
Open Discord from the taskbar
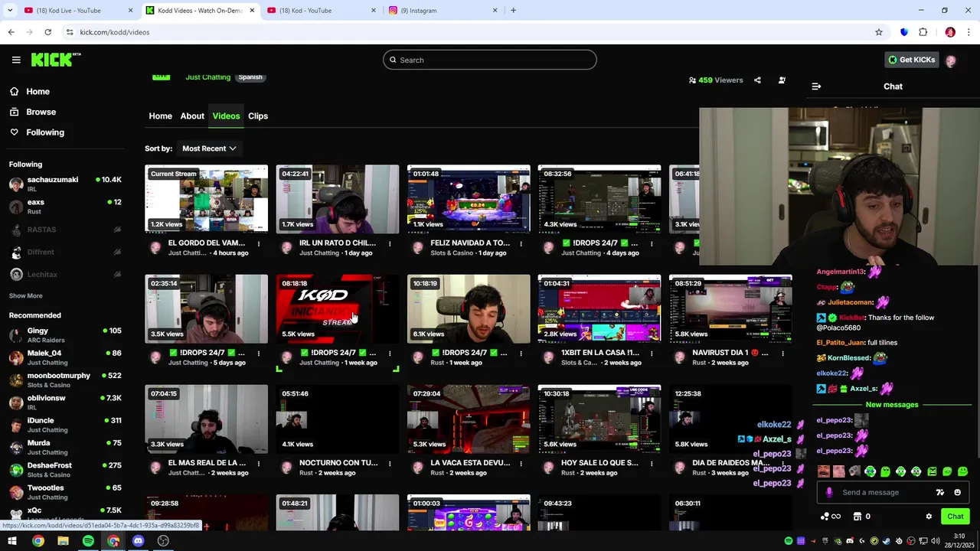pos(138,541)
